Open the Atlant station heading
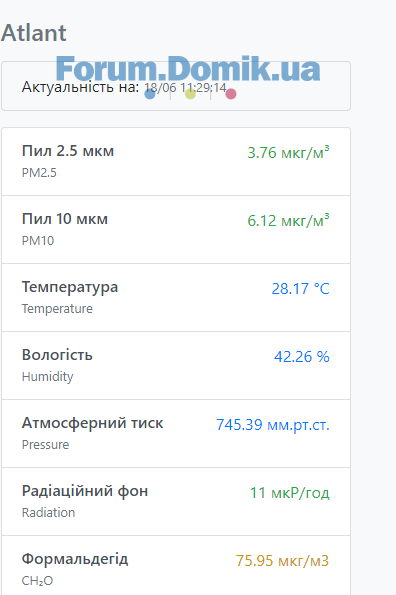This screenshot has width=396, height=595. (34, 33)
